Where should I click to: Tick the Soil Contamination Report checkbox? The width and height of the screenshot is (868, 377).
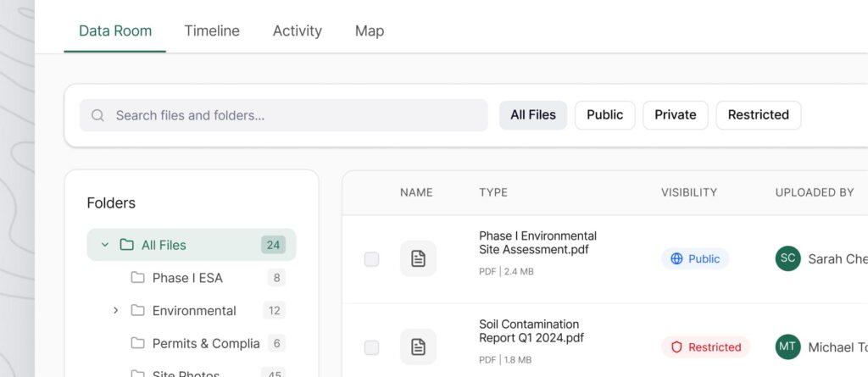tap(371, 347)
